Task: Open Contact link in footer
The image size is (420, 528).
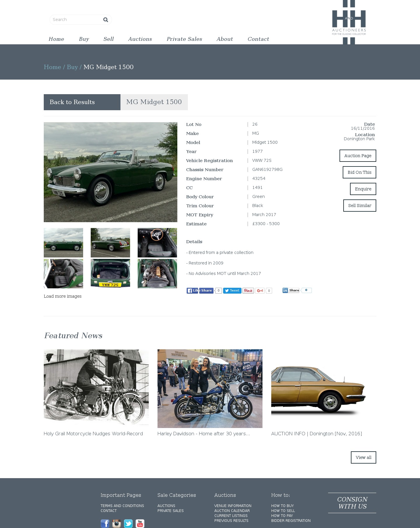Action: (x=108, y=511)
